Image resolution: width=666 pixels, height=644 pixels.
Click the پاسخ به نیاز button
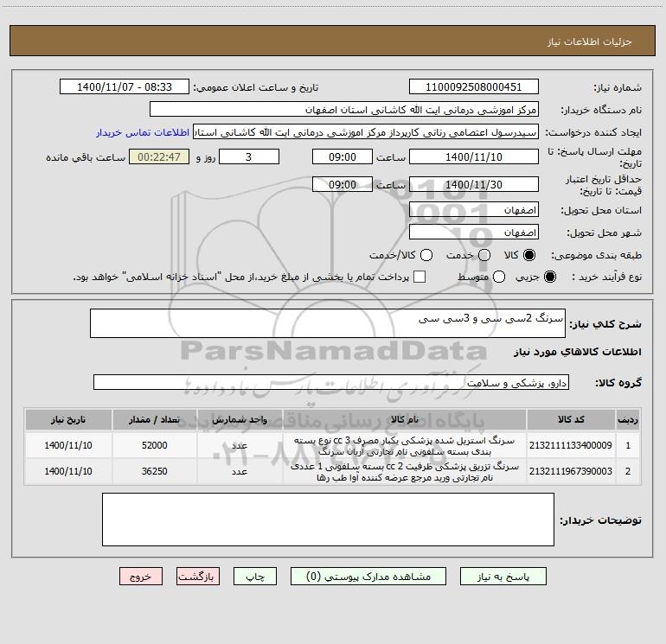coord(503,577)
